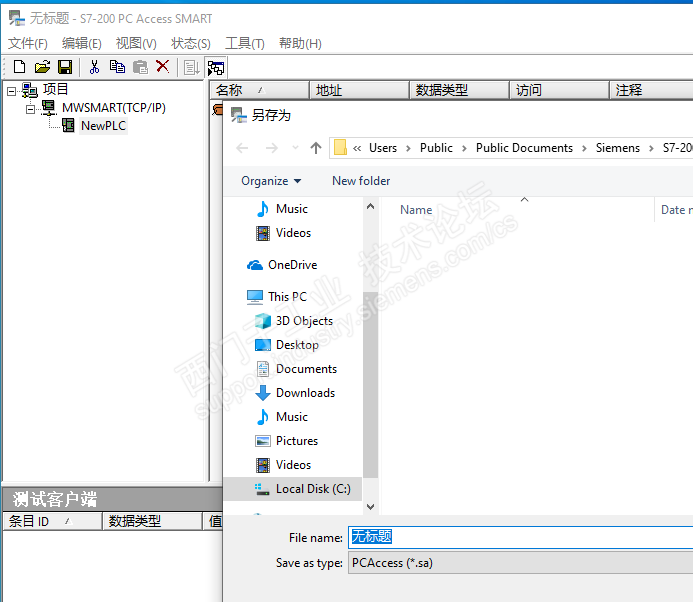The width and height of the screenshot is (693, 602).
Task: Open the 编辑(E) menu
Action: click(82, 43)
